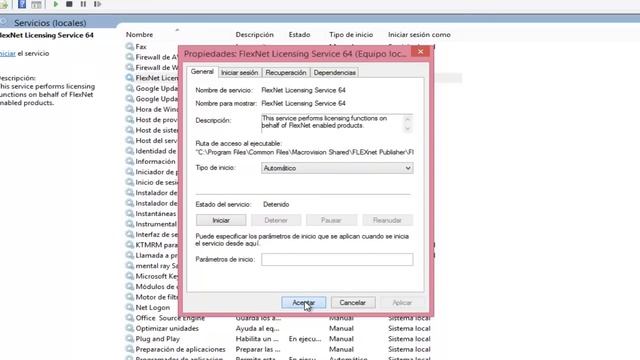Open the help icon in the toolbar
The height and width of the screenshot is (360, 640).
22,4
